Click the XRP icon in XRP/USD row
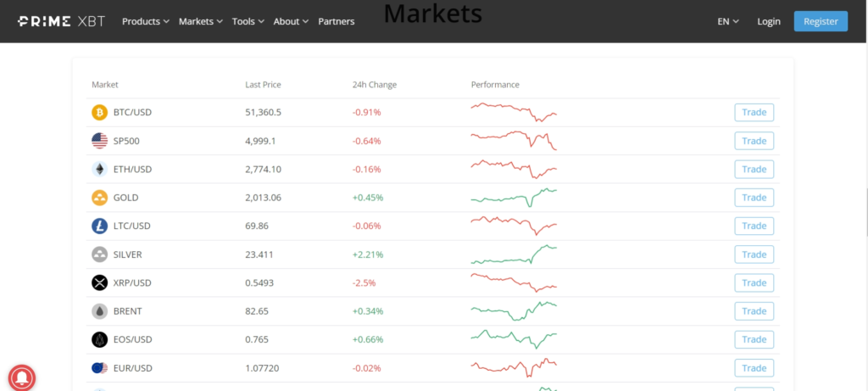This screenshot has width=868, height=391. click(99, 283)
